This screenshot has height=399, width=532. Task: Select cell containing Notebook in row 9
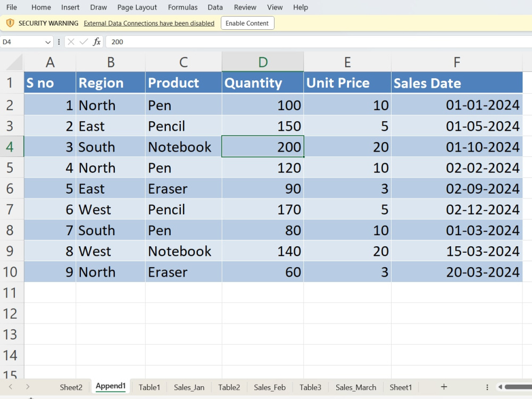(184, 251)
